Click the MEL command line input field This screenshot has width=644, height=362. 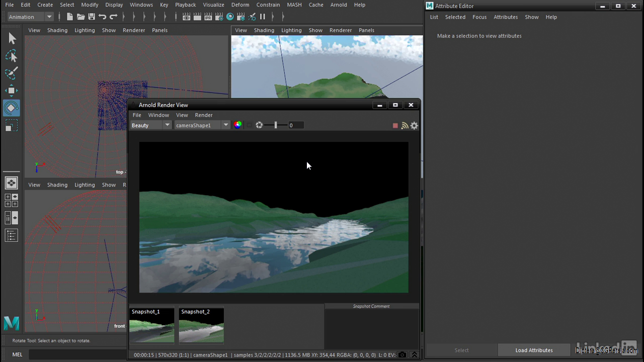click(x=78, y=354)
